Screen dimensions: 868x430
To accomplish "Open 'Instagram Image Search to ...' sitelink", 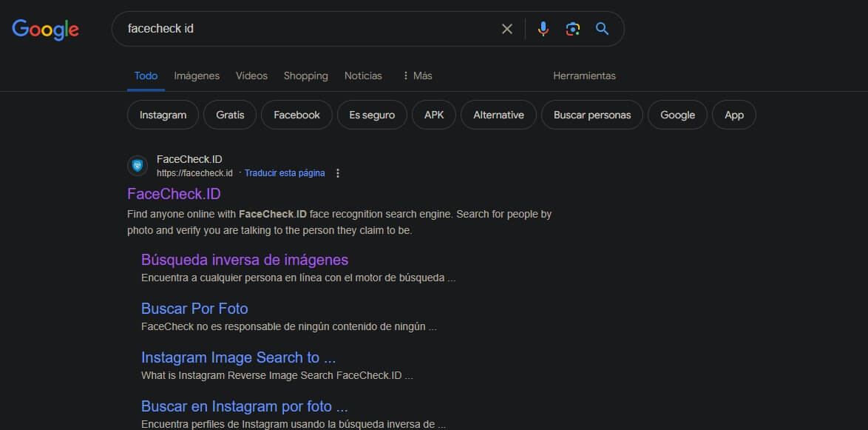I will 239,357.
